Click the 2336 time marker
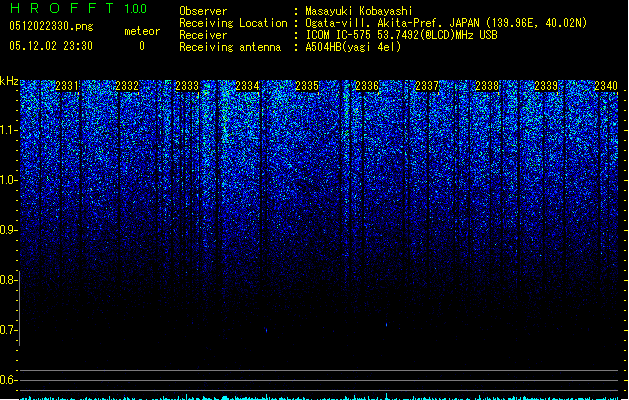The image size is (629, 400). [367, 86]
